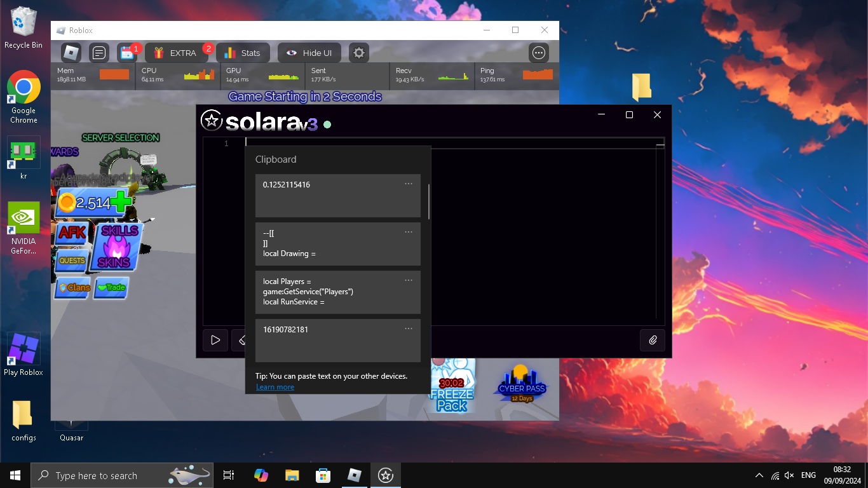Open the configs folder on desktop
The width and height of the screenshot is (868, 488).
tap(24, 421)
